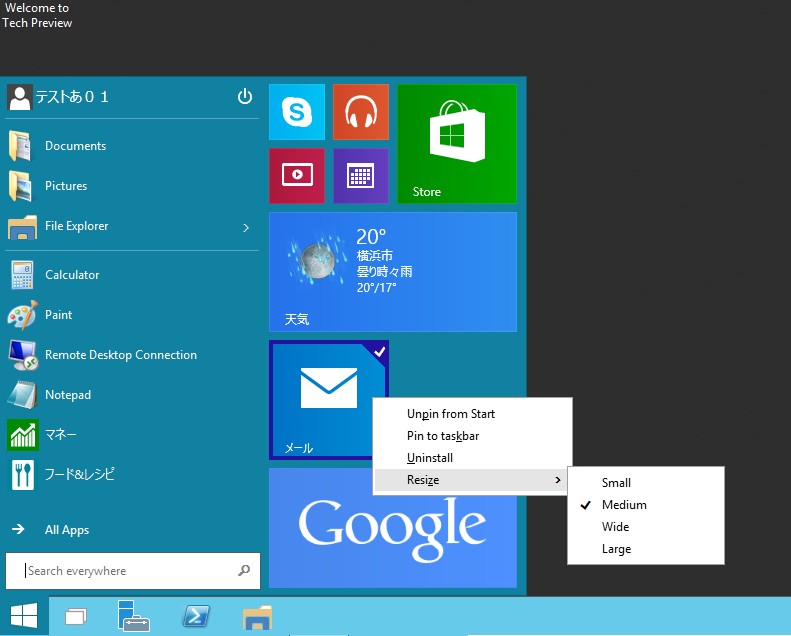
Task: Click the Windows Start button
Action: [x=24, y=615]
